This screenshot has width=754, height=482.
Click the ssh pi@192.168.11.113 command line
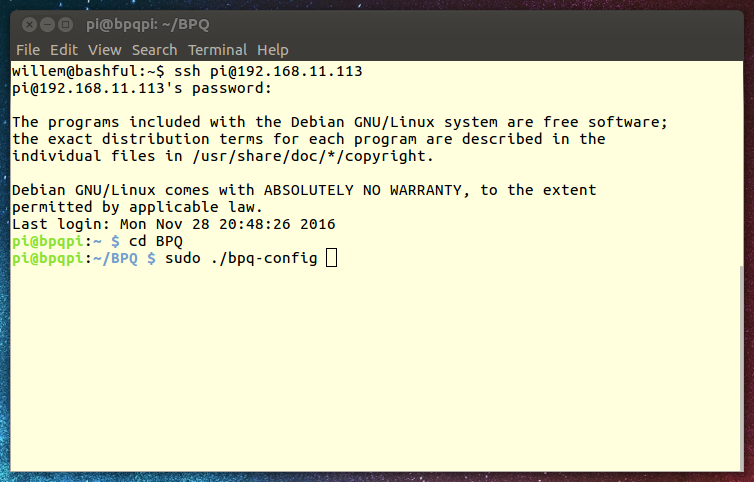pyautogui.click(x=187, y=71)
